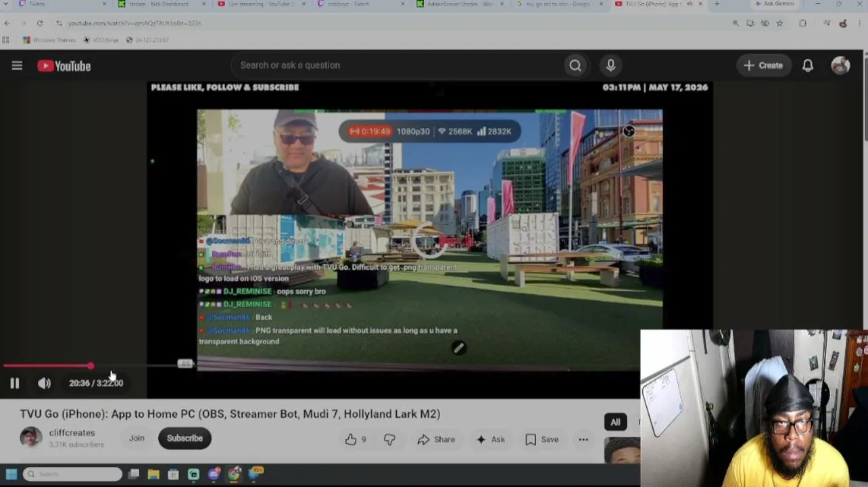
Task: Open the first recommended video thumbnail
Action: point(622,450)
